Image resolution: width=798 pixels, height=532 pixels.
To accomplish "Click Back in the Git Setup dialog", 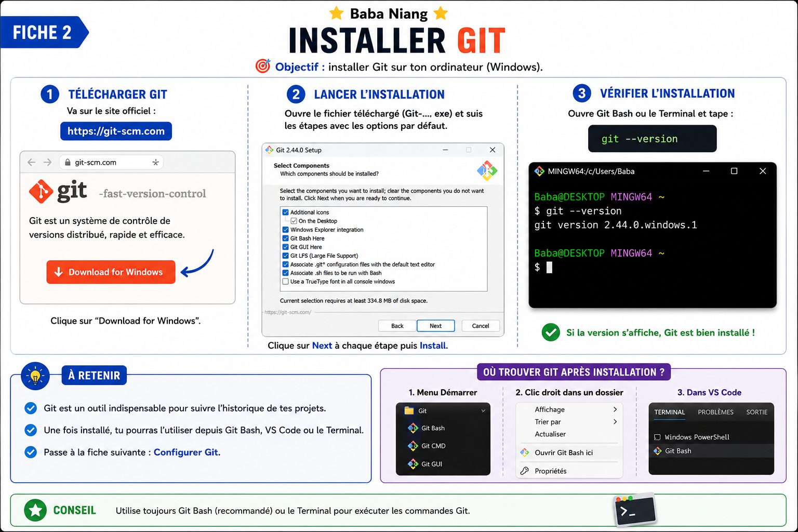I will click(397, 326).
